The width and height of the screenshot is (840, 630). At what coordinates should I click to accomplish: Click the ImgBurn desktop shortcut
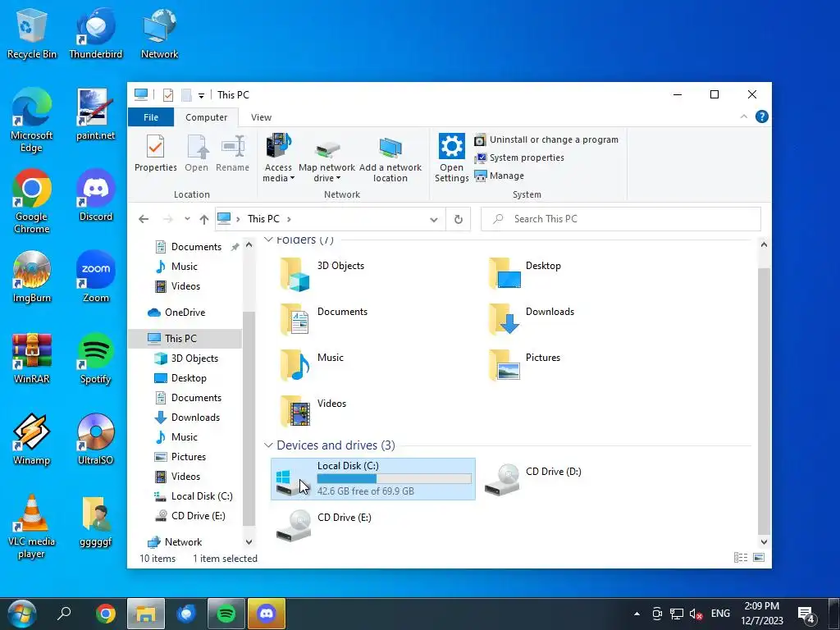tap(32, 277)
